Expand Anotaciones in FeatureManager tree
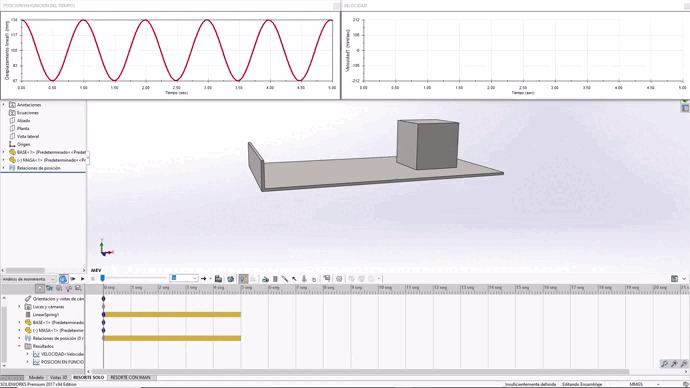The width and height of the screenshot is (690, 388). [x=4, y=105]
